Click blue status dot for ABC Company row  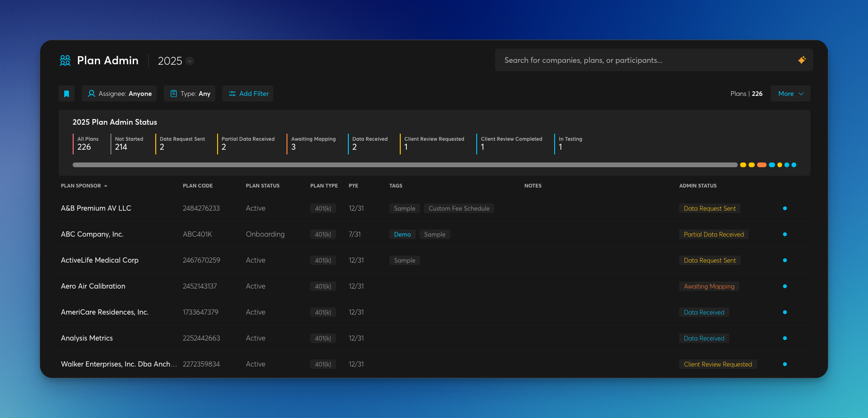784,234
